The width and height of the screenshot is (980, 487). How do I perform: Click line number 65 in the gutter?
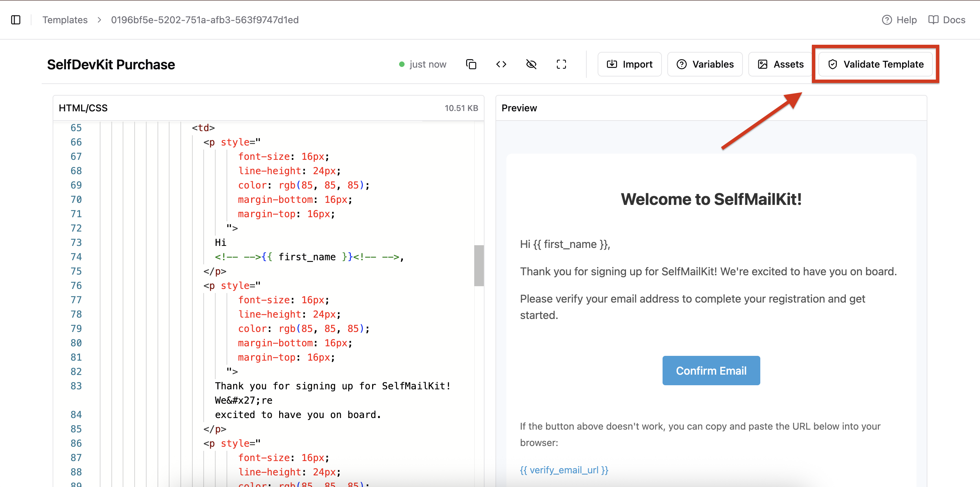click(76, 128)
